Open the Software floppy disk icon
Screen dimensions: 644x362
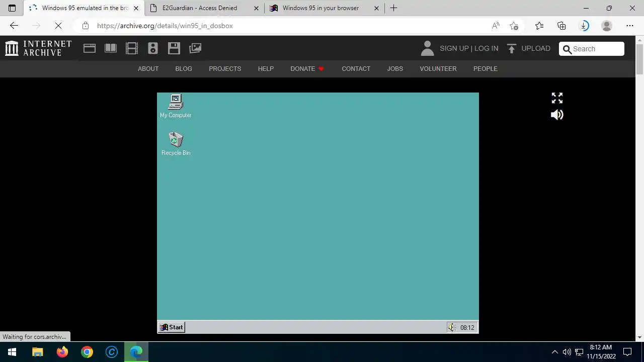pyautogui.click(x=174, y=48)
